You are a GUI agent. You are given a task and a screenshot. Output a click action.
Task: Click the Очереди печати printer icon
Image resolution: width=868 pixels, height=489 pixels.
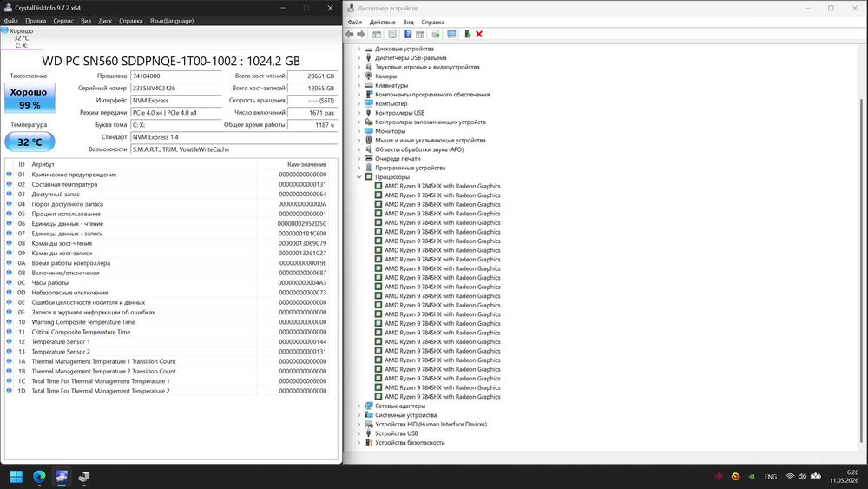tap(369, 158)
